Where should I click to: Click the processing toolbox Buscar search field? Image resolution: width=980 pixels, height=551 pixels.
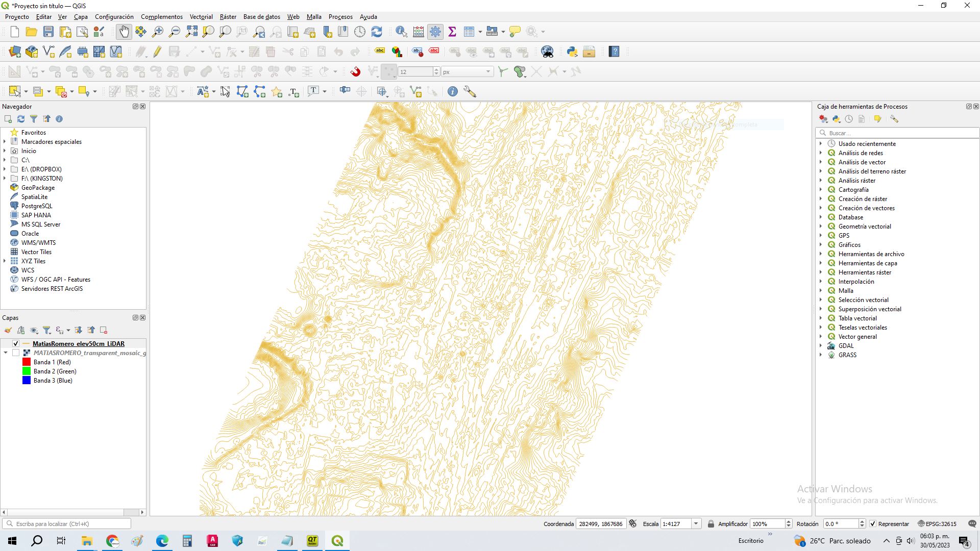point(898,133)
